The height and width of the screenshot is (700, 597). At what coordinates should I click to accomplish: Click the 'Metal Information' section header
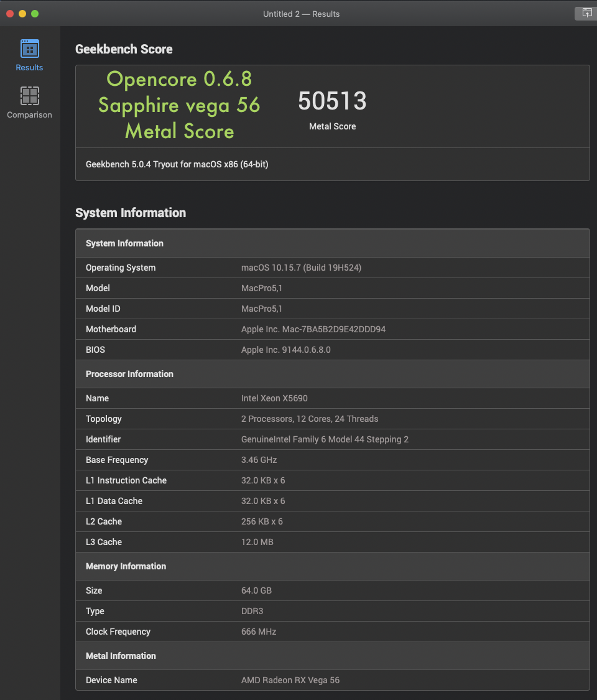pyautogui.click(x=333, y=656)
